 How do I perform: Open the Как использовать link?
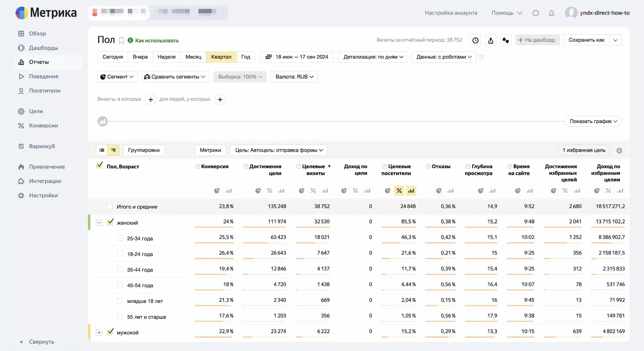coord(157,41)
